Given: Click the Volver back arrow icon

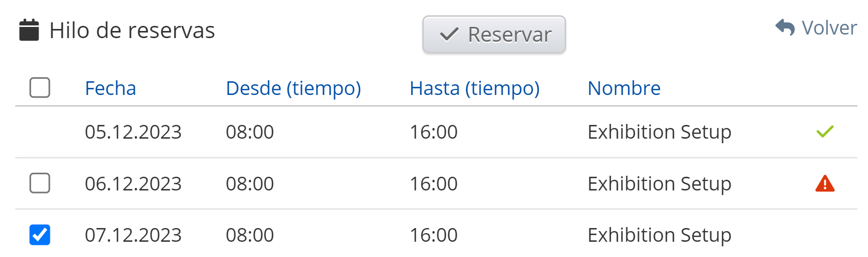Looking at the screenshot, I should 785,27.
